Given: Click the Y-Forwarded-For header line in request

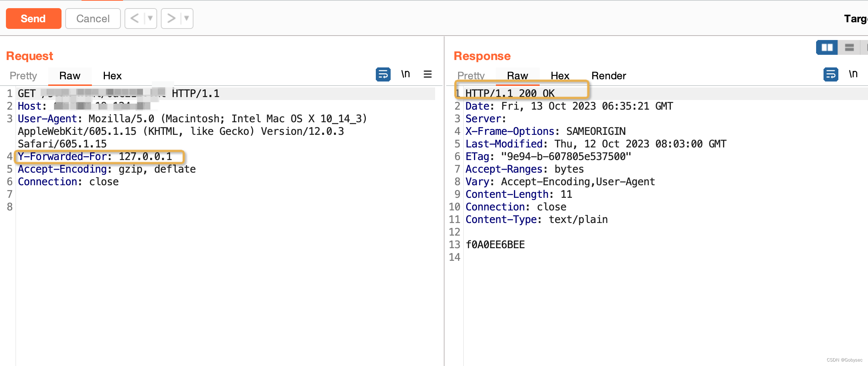Looking at the screenshot, I should point(95,157).
